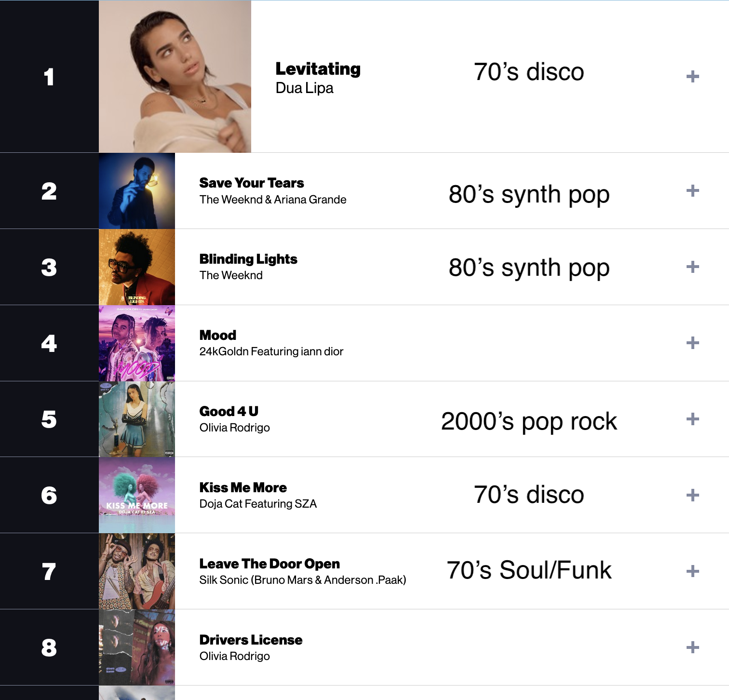Open the Dua Lipa Levitating cover photo
Viewport: 729px width, 700px height.
[x=175, y=77]
